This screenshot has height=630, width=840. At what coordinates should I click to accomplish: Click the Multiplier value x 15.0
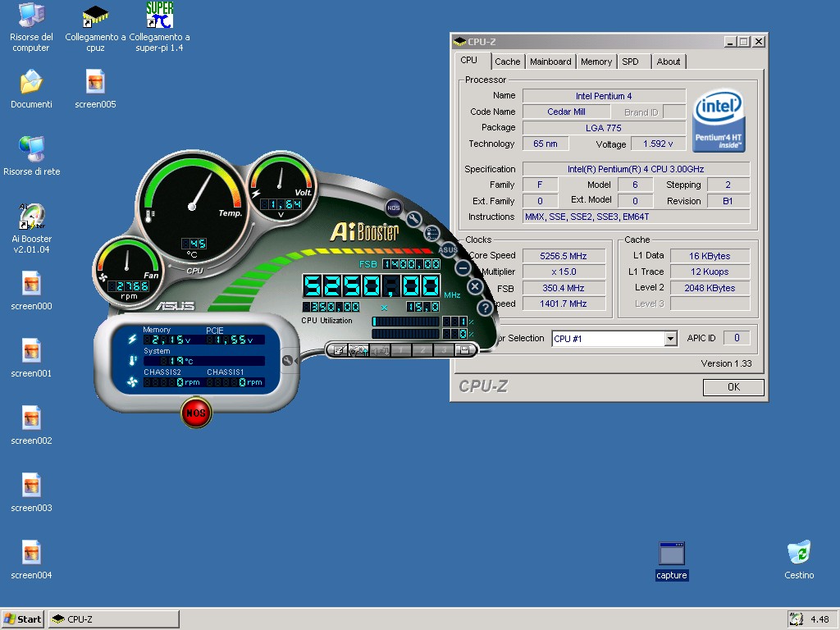pyautogui.click(x=564, y=272)
